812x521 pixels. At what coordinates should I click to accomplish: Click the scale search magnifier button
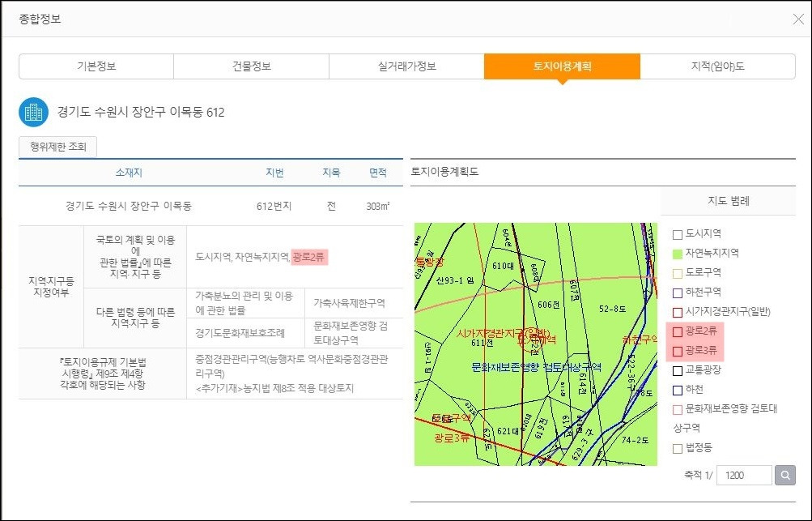click(x=785, y=475)
